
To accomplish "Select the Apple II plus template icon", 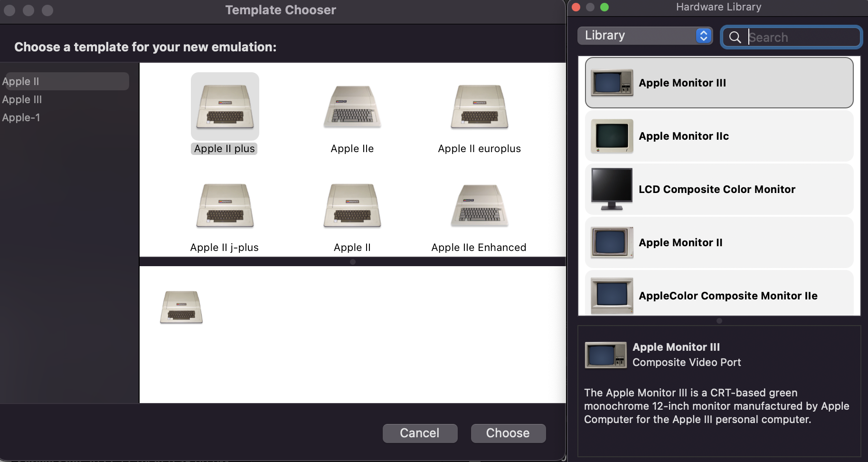I will [x=225, y=107].
